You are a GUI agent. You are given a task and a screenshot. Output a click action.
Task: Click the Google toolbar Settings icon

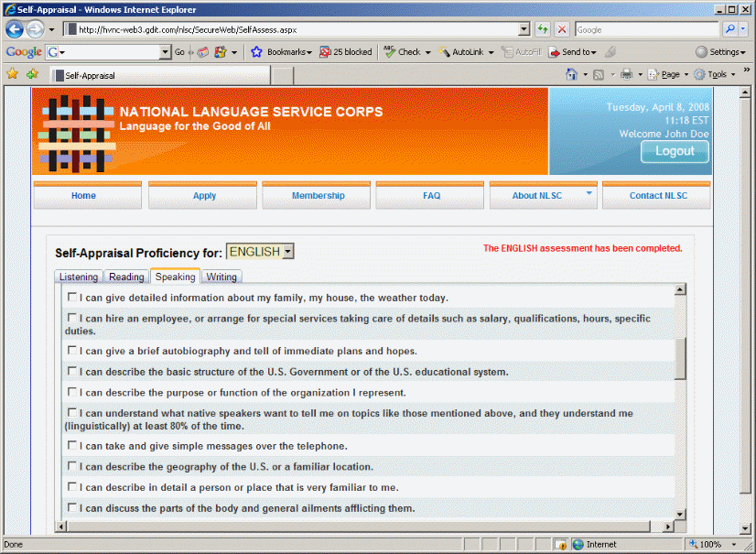pyautogui.click(x=701, y=51)
